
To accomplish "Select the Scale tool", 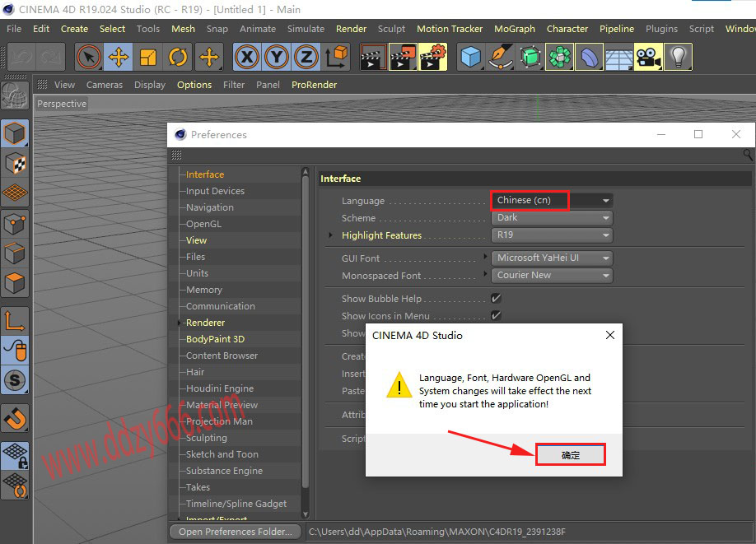I will pyautogui.click(x=148, y=57).
